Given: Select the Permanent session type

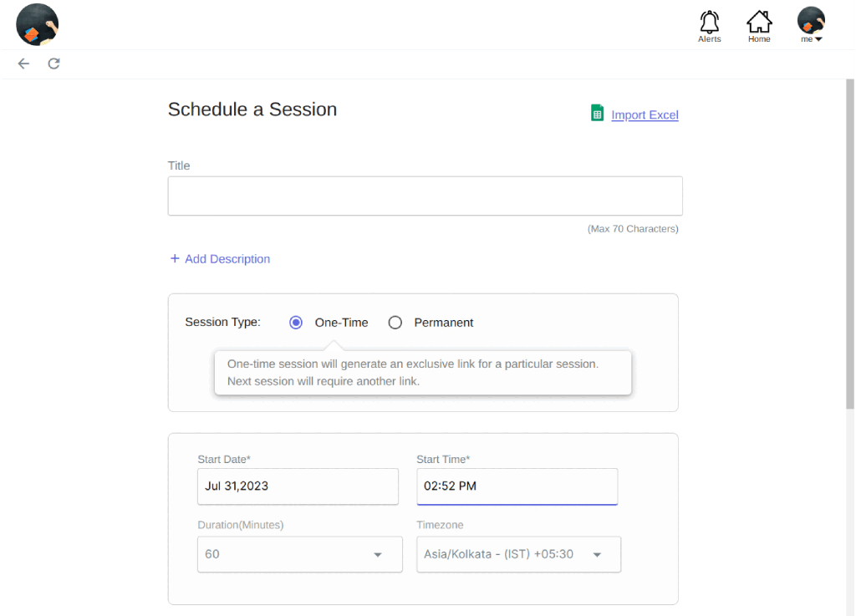Looking at the screenshot, I should coord(395,323).
